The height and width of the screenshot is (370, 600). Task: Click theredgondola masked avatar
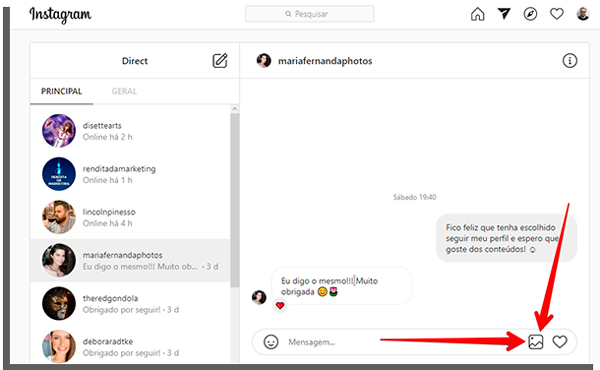[x=59, y=304]
